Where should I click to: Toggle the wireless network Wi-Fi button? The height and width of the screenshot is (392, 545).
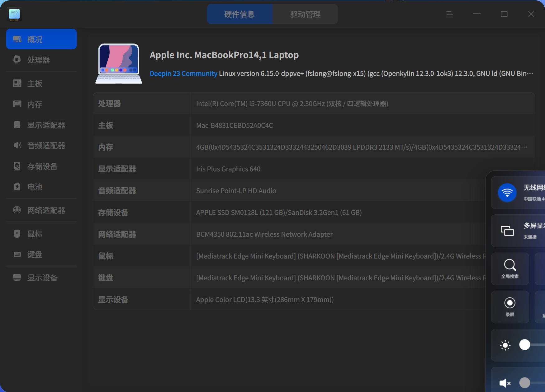507,193
